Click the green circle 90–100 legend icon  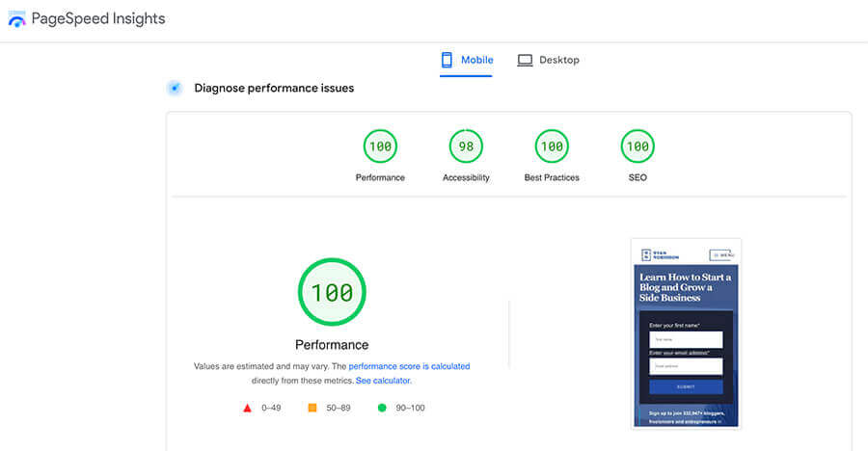click(382, 408)
